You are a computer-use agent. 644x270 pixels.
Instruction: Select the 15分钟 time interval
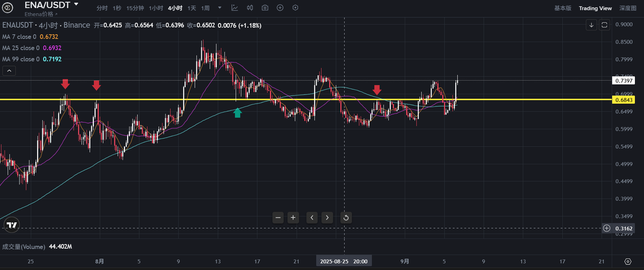(135, 8)
